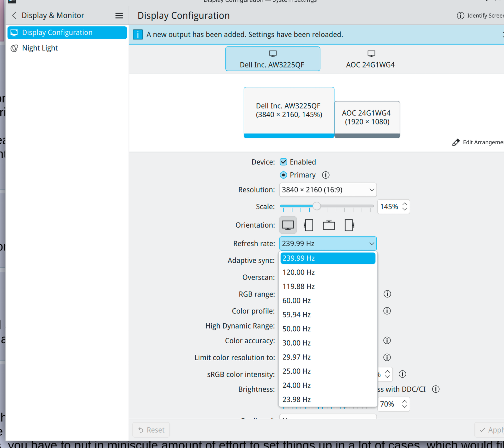
Task: Set orientation rotated 90° counterclockwise
Action: [x=308, y=225]
